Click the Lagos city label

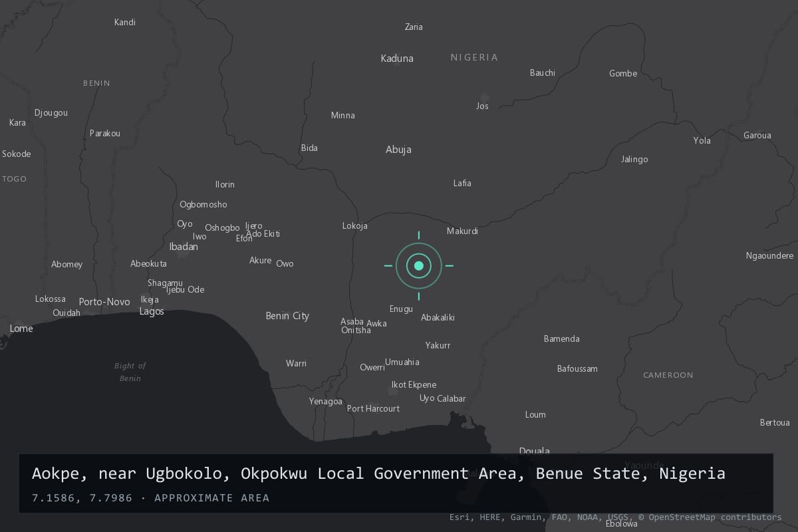point(152,312)
